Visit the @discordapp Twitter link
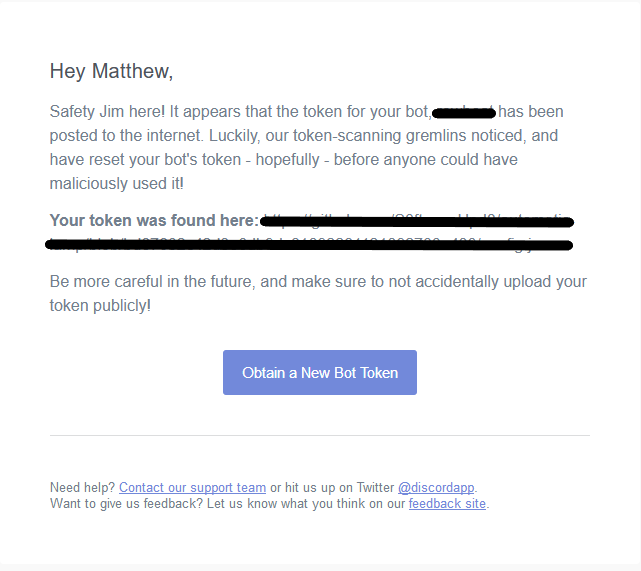641x571 pixels. 436,488
